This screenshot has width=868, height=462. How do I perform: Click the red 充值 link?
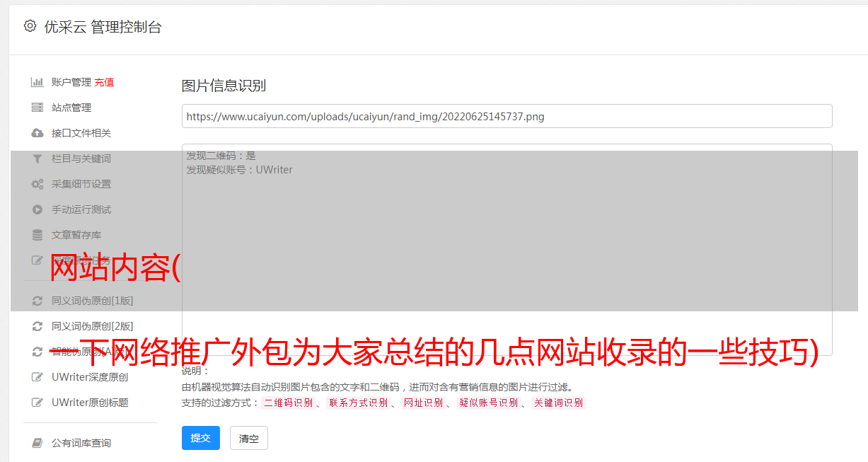(x=104, y=82)
